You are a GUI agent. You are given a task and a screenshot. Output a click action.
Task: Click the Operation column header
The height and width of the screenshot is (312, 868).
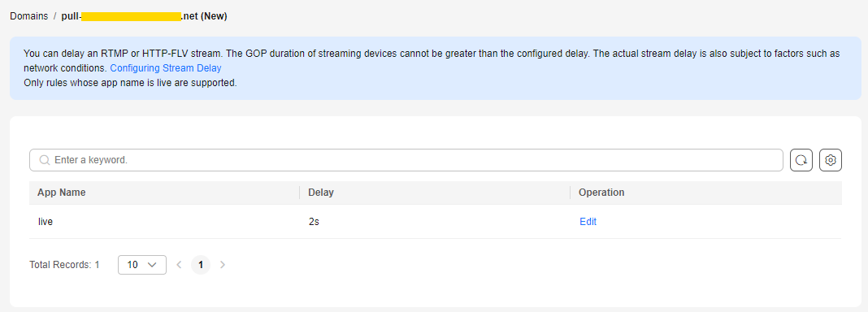tap(601, 193)
